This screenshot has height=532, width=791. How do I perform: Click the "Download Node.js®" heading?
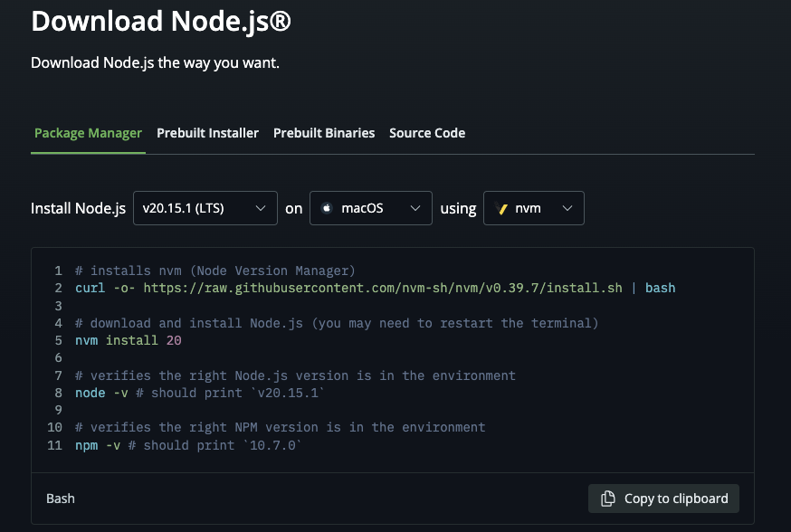click(x=161, y=20)
